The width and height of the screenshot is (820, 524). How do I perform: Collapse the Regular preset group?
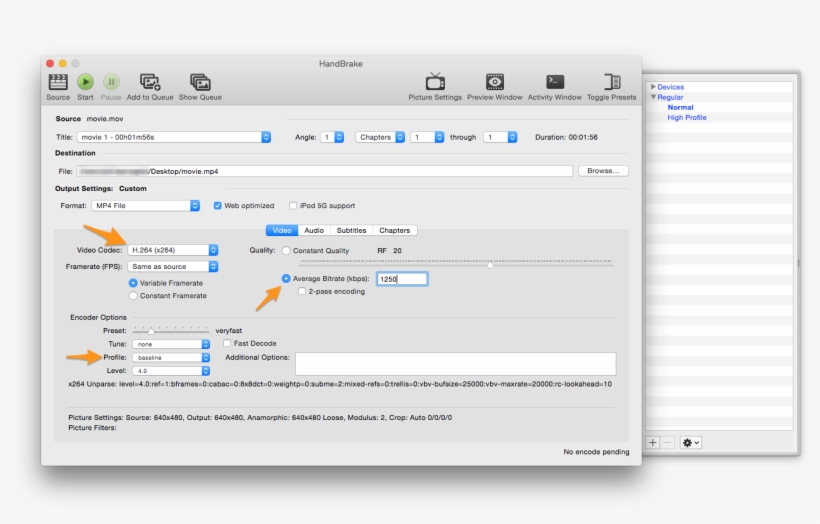point(653,97)
